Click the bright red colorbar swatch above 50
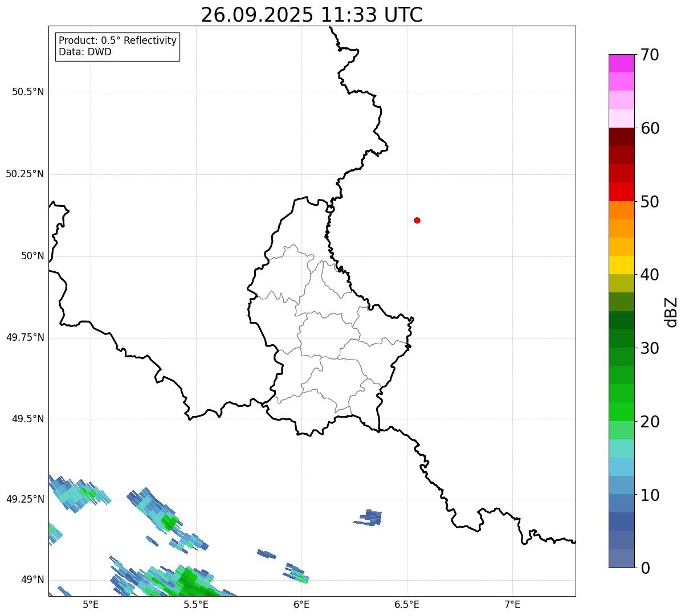The image size is (685, 616). point(621,191)
